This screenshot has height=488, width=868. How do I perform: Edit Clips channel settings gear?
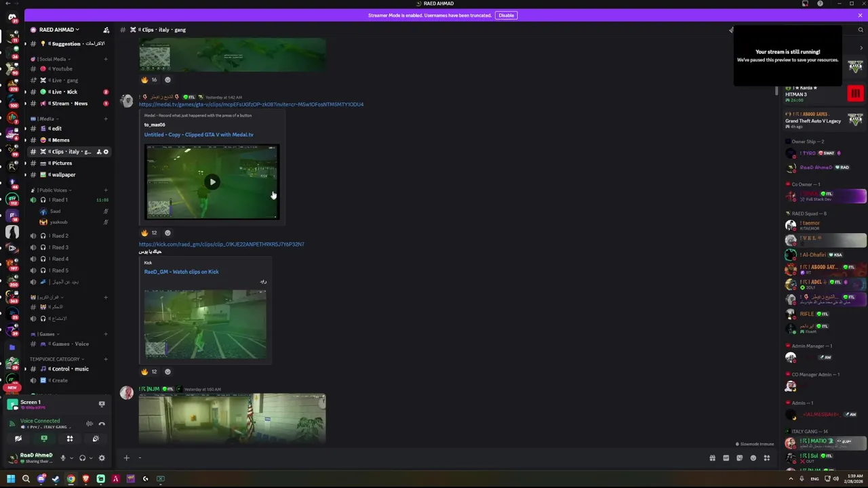(x=106, y=152)
